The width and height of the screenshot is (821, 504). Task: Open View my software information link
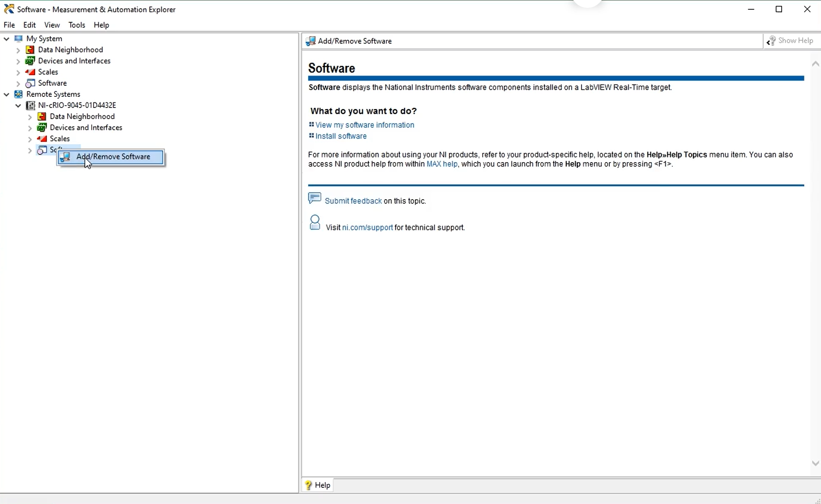coord(365,125)
